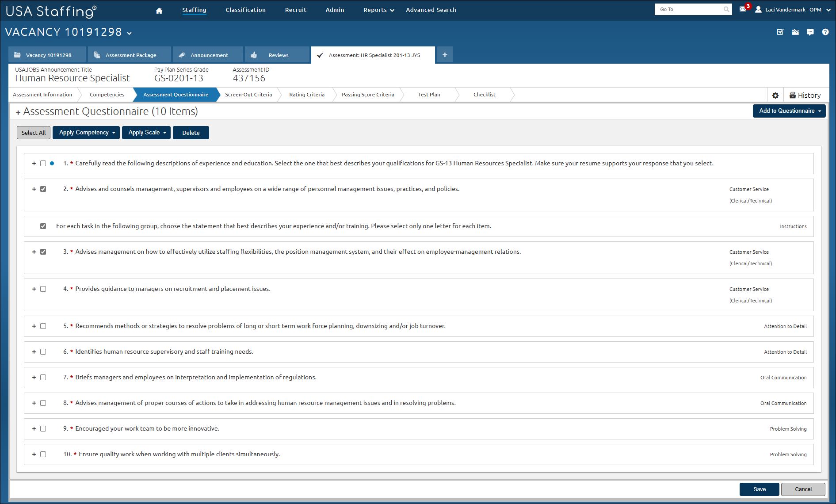Image resolution: width=836 pixels, height=504 pixels.
Task: Tick the checkbox for item 1
Action: 43,164
